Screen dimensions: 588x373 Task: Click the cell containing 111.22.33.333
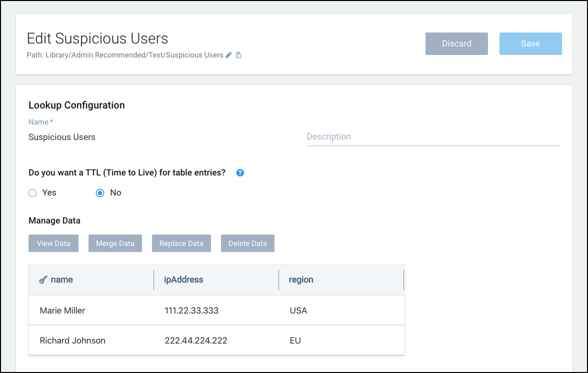click(191, 310)
